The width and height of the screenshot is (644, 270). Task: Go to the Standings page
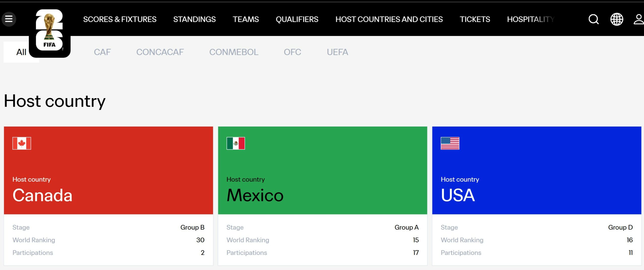tap(194, 19)
